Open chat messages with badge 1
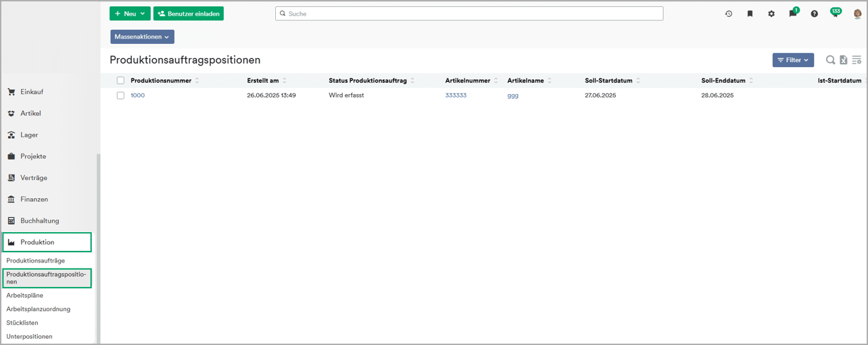The height and width of the screenshot is (345, 868). click(793, 14)
